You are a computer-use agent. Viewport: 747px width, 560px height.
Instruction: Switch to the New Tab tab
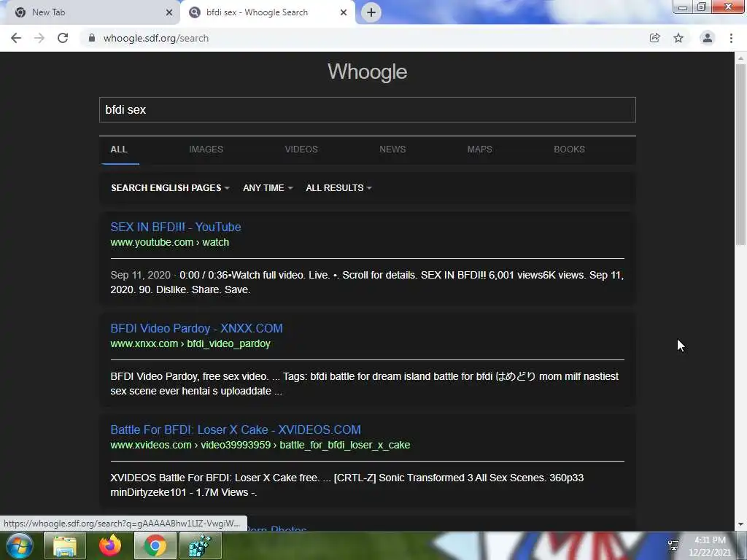[x=89, y=12]
